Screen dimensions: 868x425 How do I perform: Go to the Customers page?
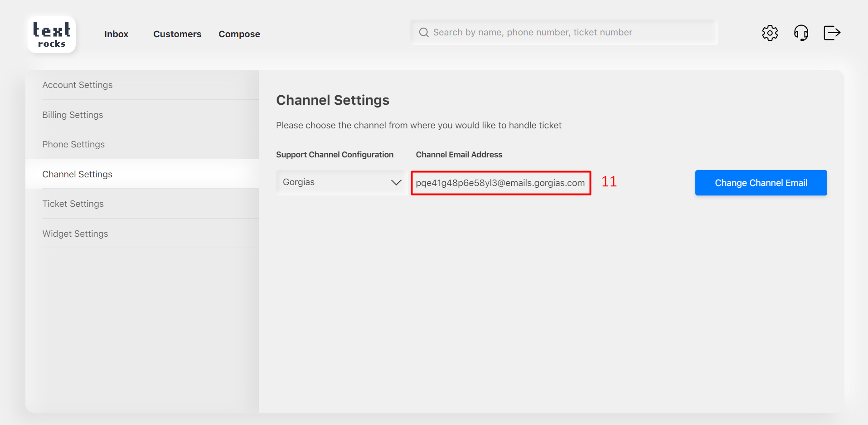(177, 34)
